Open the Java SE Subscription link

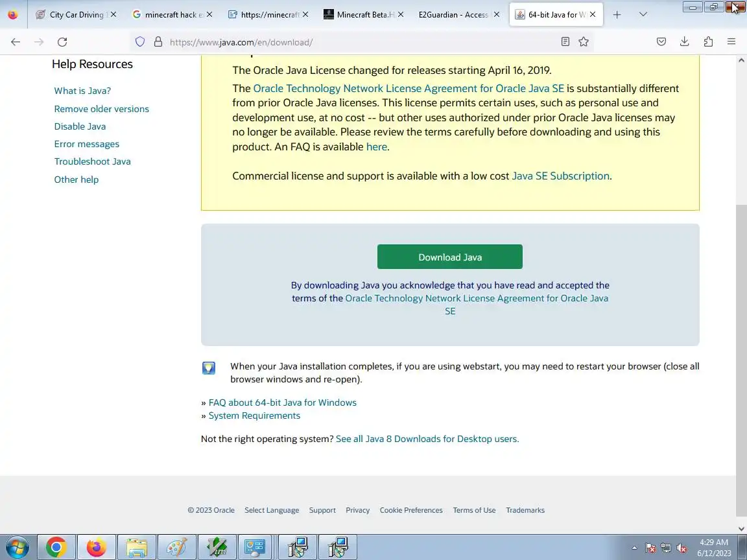point(561,176)
